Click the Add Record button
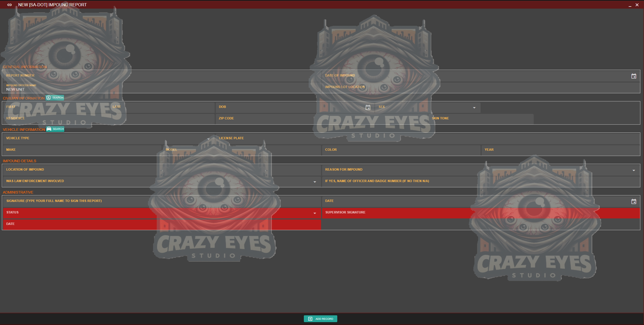Image resolution: width=644 pixels, height=325 pixels. (x=321, y=319)
